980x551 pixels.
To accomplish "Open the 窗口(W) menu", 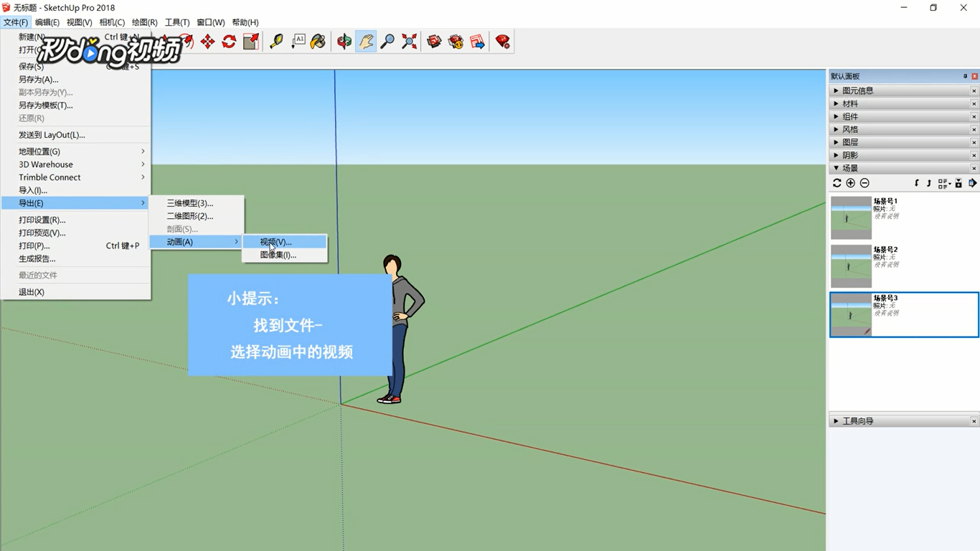I will click(211, 22).
